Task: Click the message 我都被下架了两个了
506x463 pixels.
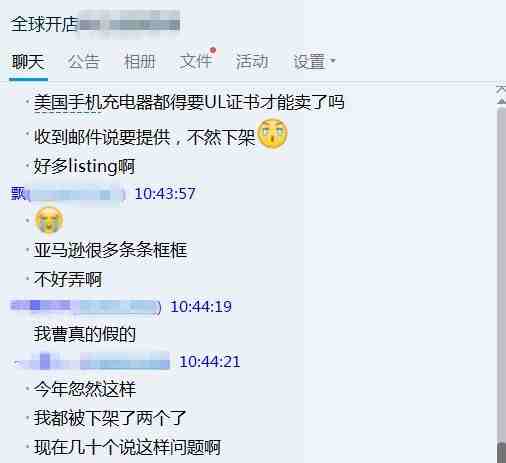Action: click(x=110, y=418)
